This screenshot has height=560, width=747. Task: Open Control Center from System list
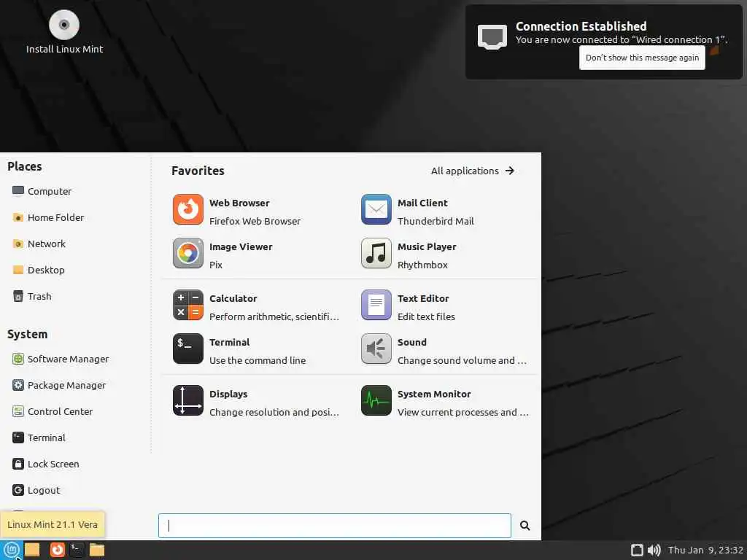(53, 411)
